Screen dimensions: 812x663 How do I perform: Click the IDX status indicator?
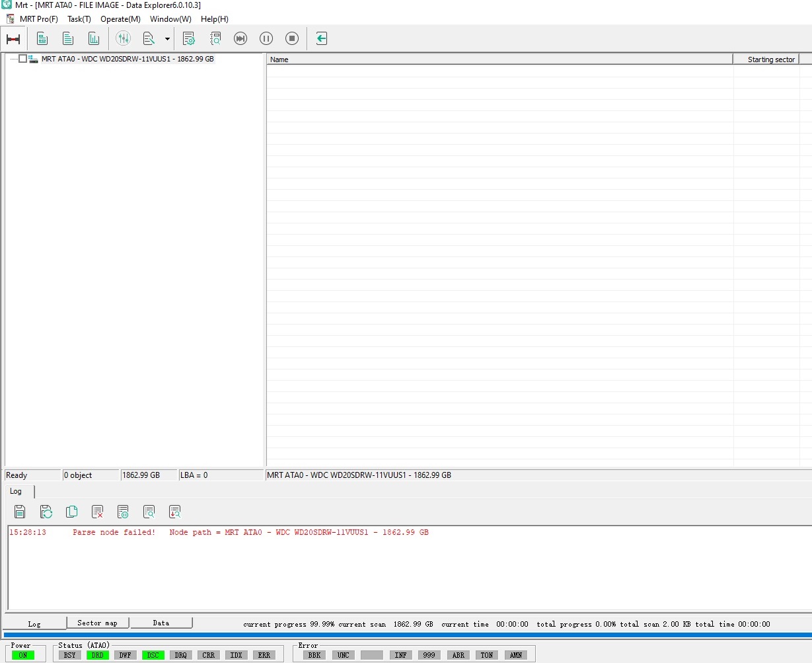pyautogui.click(x=237, y=655)
